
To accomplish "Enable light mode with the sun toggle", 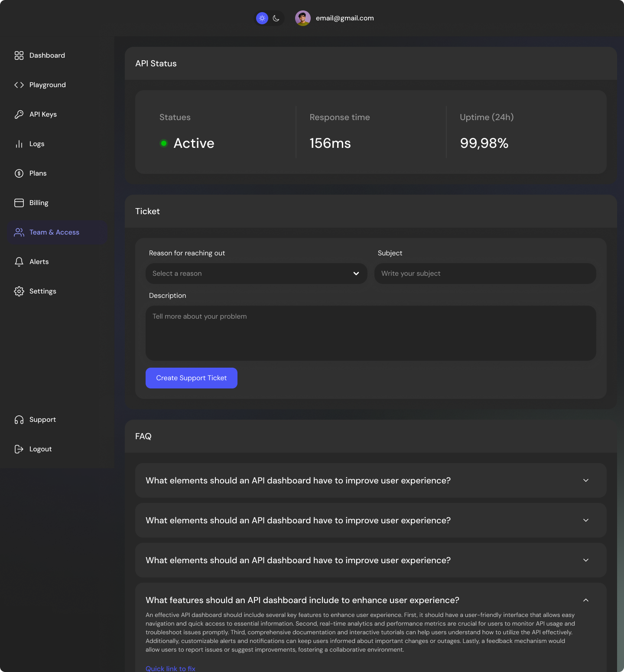I will click(262, 18).
